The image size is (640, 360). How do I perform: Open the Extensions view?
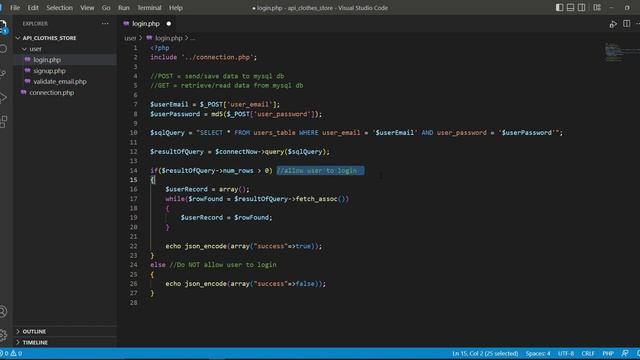click(x=3, y=121)
